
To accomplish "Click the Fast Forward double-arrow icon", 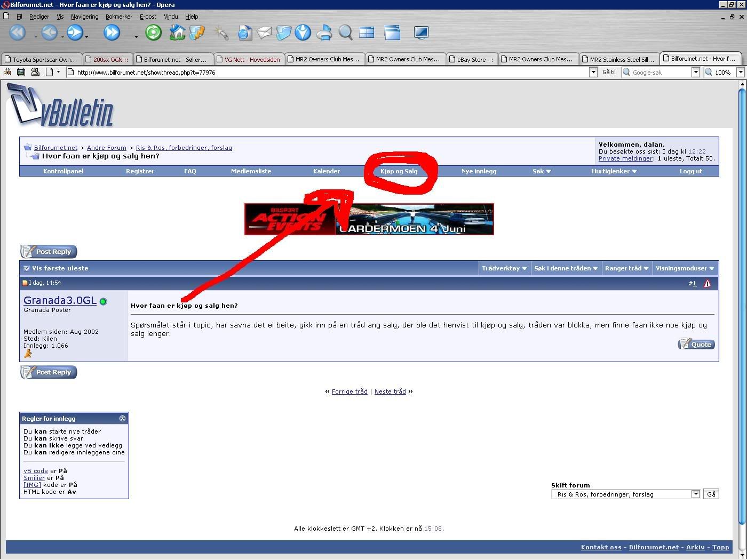I will (112, 33).
